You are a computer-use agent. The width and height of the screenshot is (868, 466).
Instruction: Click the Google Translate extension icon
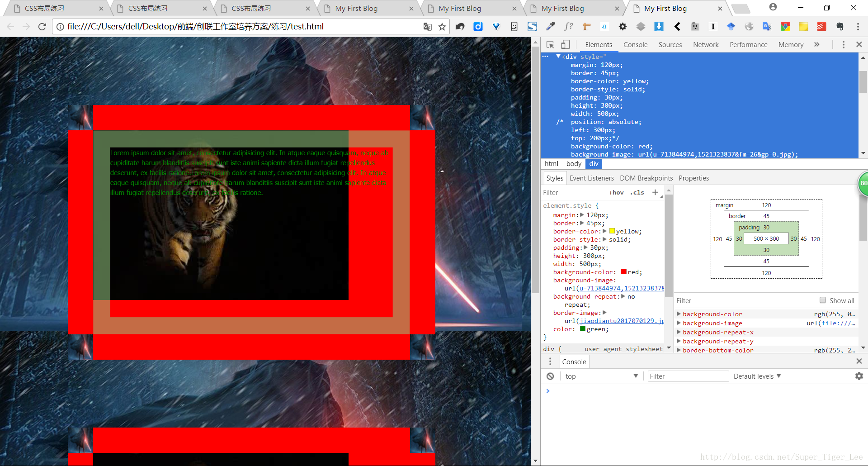(767, 27)
